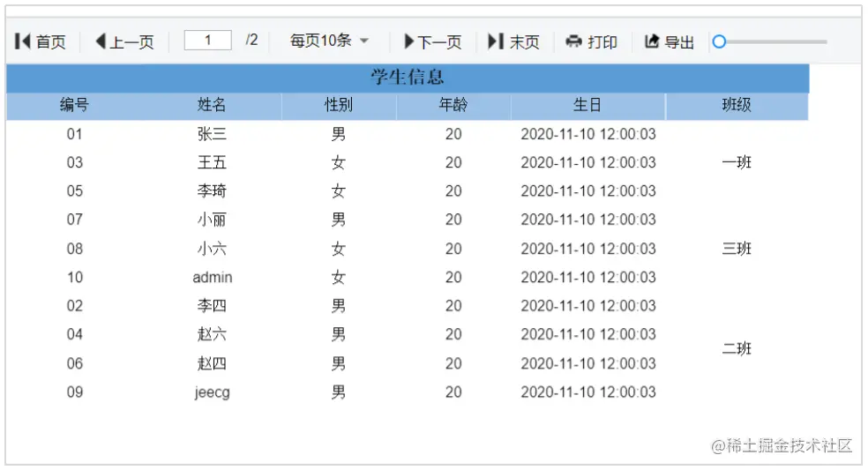Screen dimensions: 868x470
Task: Click ID cell 09
Action: (75, 392)
